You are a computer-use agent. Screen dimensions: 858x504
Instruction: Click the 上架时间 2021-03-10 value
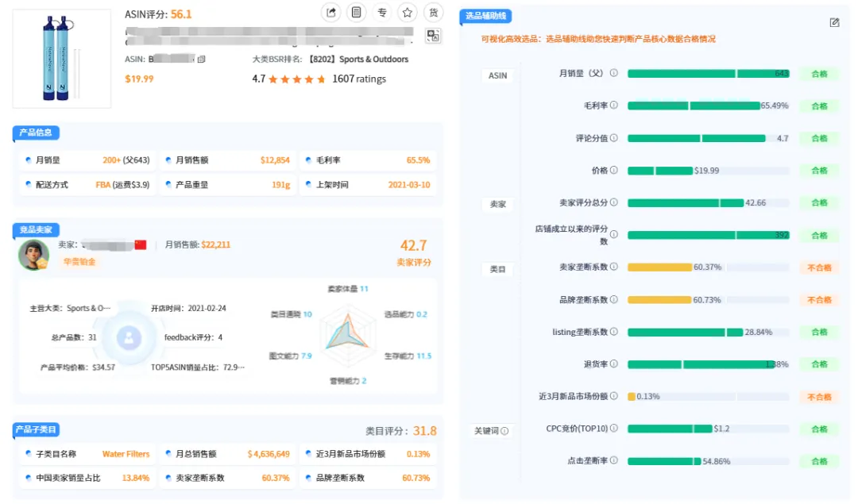tap(409, 185)
